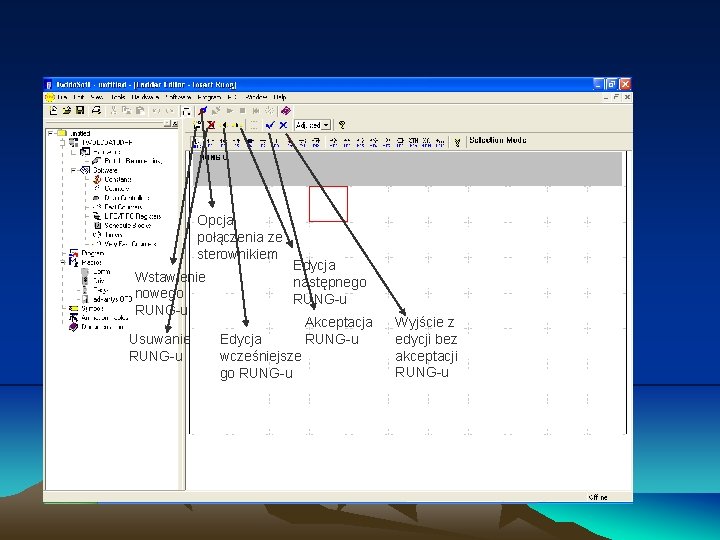The width and height of the screenshot is (720, 540).
Task: Accept the rung with the blue checkmark
Action: pos(270,125)
